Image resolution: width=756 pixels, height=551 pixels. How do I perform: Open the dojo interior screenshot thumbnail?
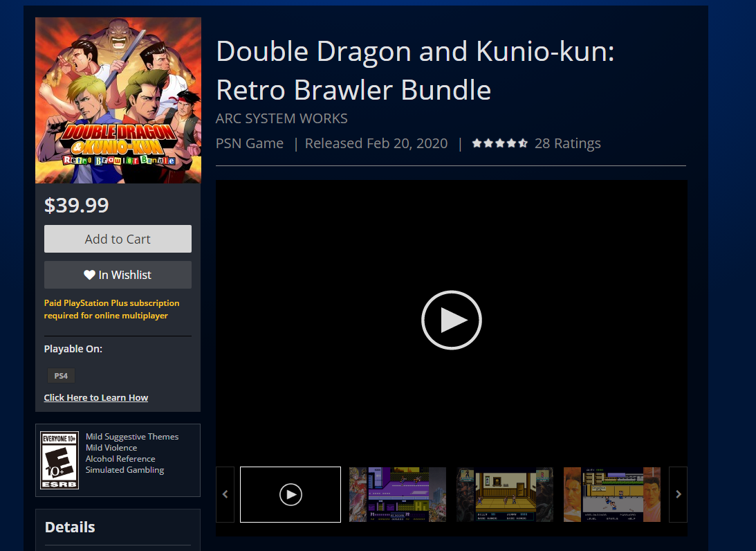(x=505, y=494)
